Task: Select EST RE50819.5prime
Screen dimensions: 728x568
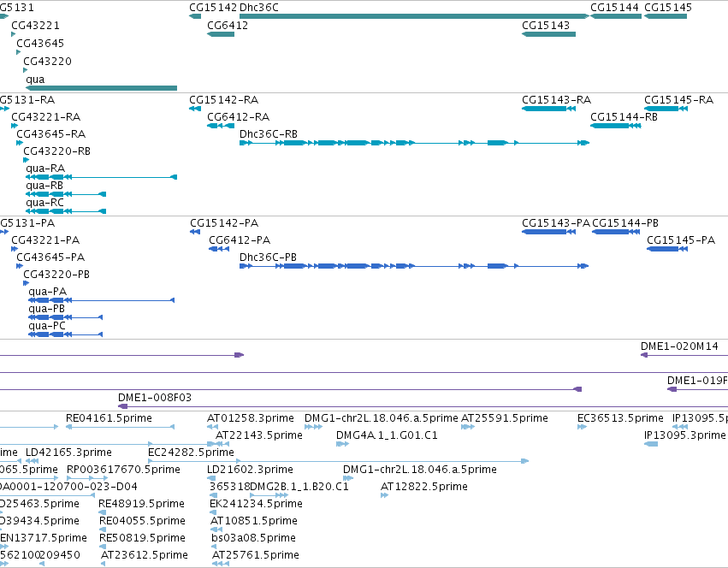Action: click(x=143, y=539)
